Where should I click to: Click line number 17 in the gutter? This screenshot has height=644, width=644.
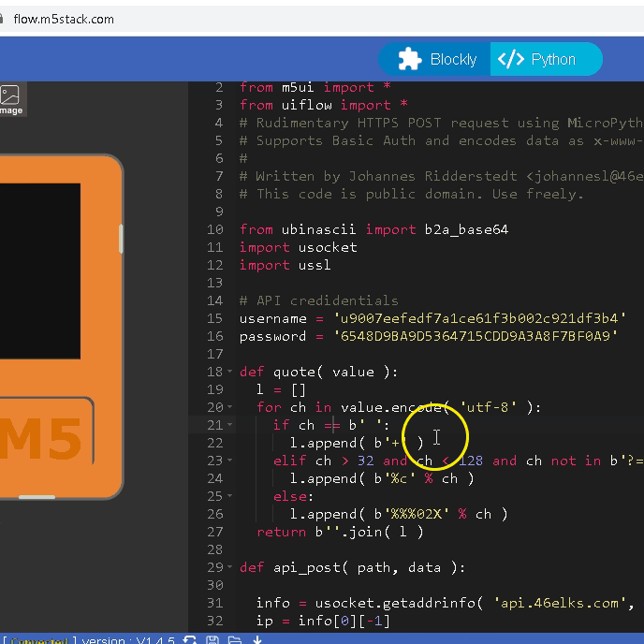pos(215,354)
